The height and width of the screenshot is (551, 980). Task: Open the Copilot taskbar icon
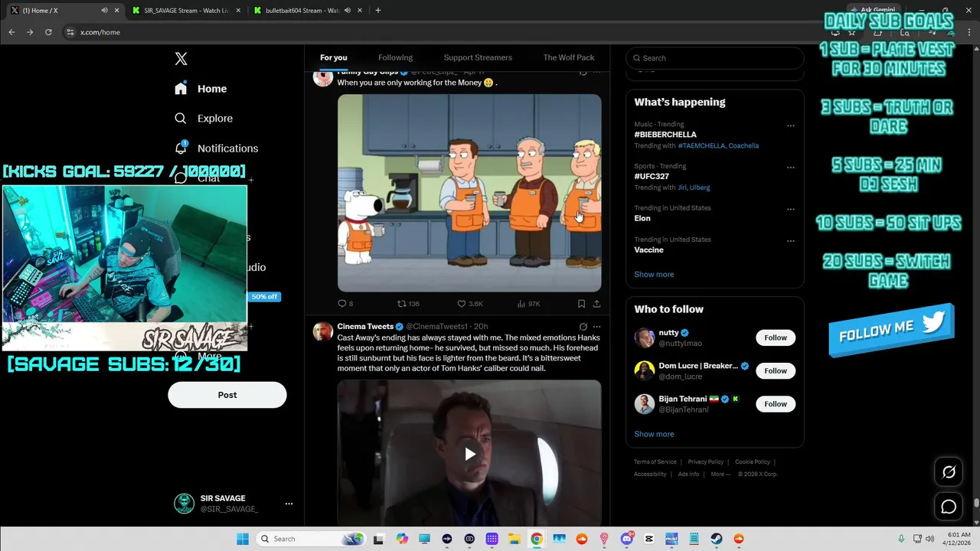point(402,539)
